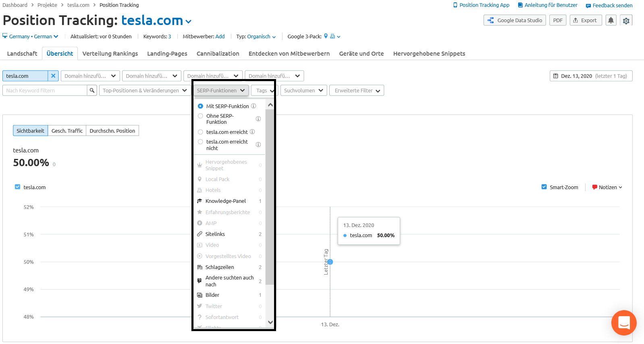
Task: Switch chart to Durchschn. Position
Action: pos(112,131)
